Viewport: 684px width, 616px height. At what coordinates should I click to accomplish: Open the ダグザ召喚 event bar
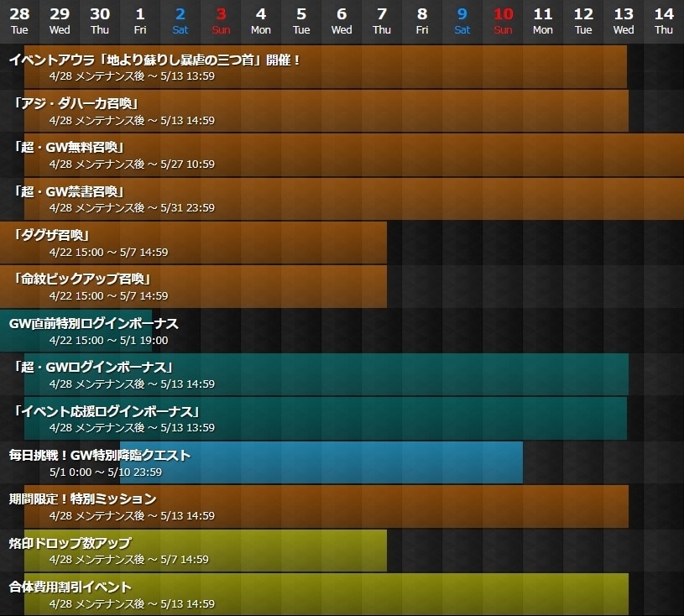click(193, 243)
